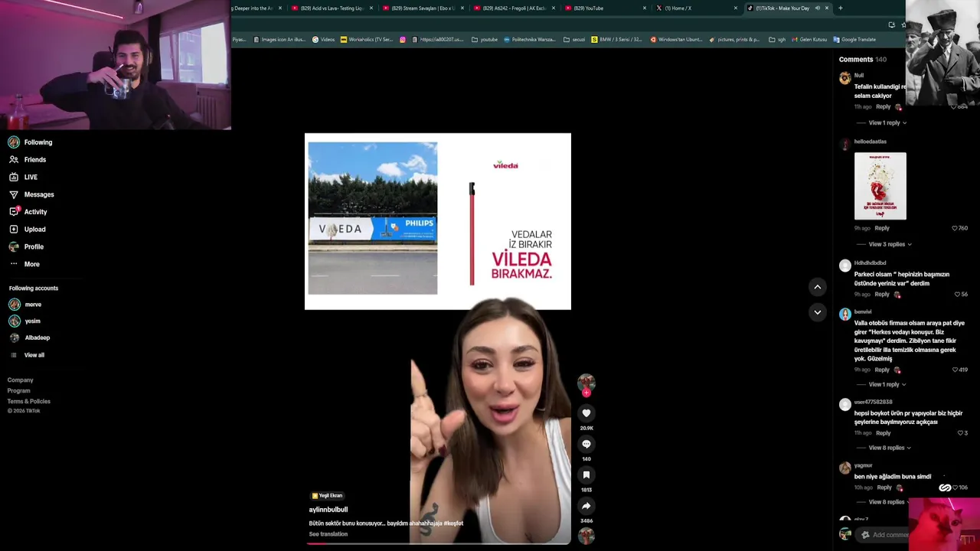Open the spinning sound disc of the video
The width and height of the screenshot is (980, 551).
pyautogui.click(x=586, y=536)
